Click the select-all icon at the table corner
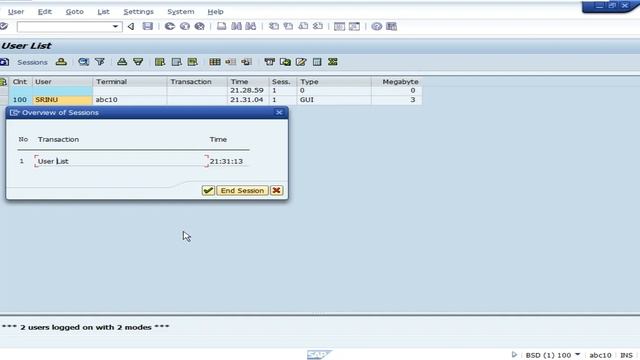Viewport: 640px width, 360px height. (4, 82)
